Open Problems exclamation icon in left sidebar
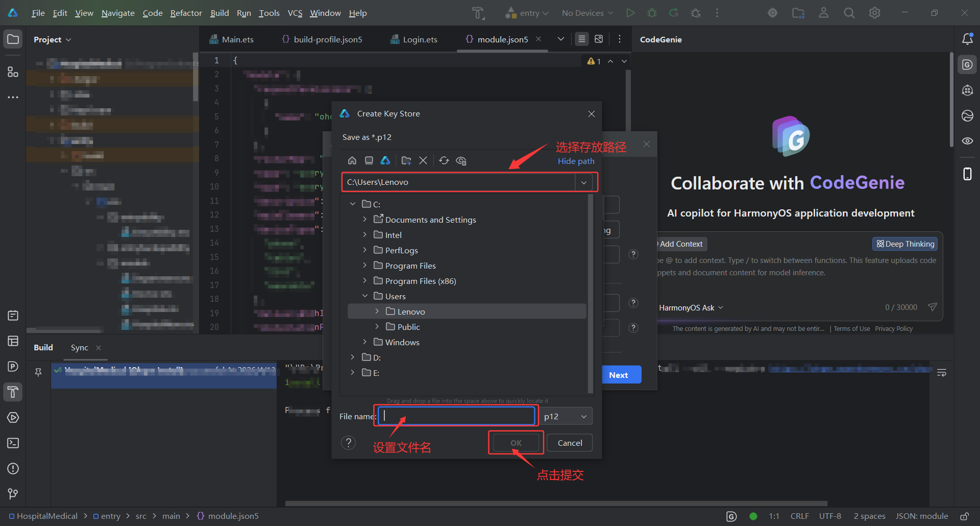980x526 pixels. click(x=13, y=468)
